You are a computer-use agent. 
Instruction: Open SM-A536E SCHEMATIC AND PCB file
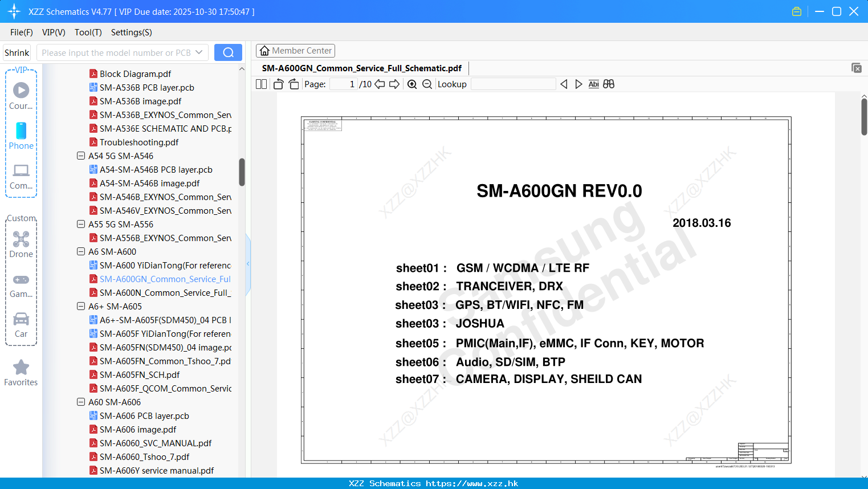pyautogui.click(x=160, y=128)
